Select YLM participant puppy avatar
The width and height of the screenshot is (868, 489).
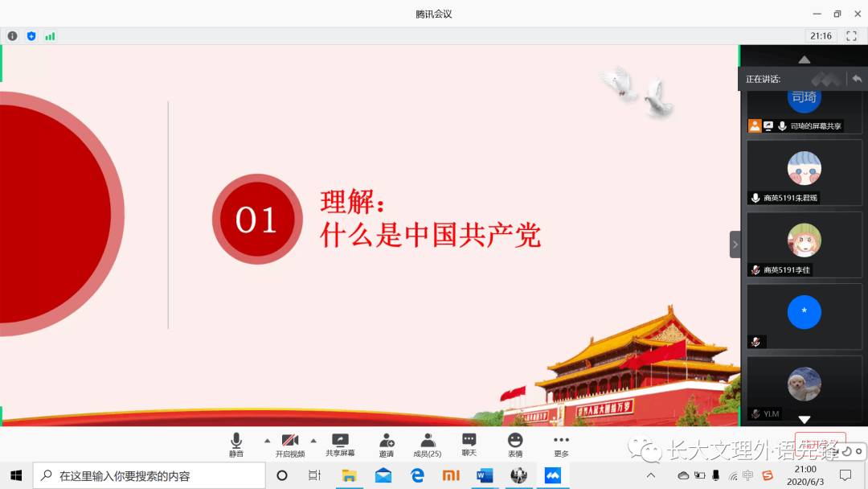[805, 384]
